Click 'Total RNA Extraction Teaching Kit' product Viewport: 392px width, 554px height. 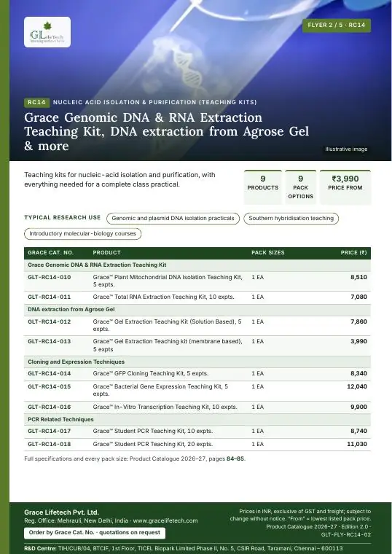(x=163, y=297)
